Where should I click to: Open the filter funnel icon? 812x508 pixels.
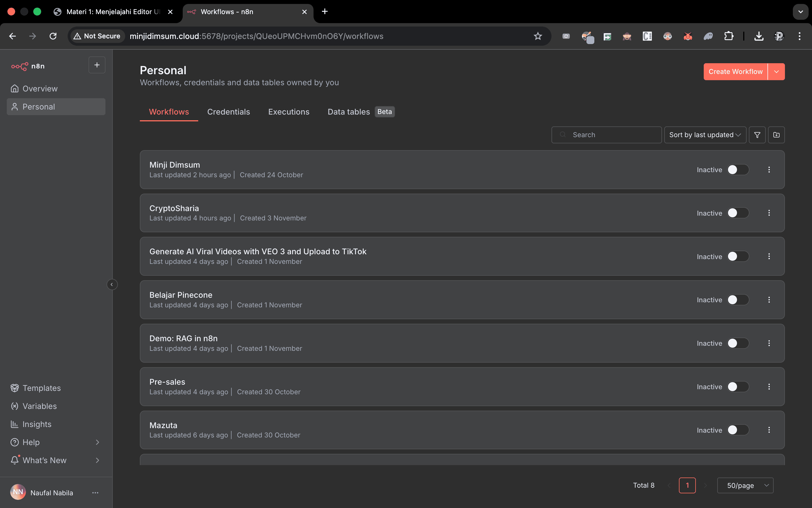[757, 135]
